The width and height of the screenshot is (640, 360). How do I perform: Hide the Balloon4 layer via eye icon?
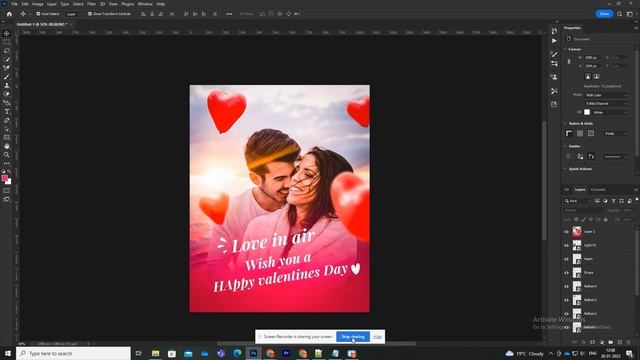(x=566, y=286)
